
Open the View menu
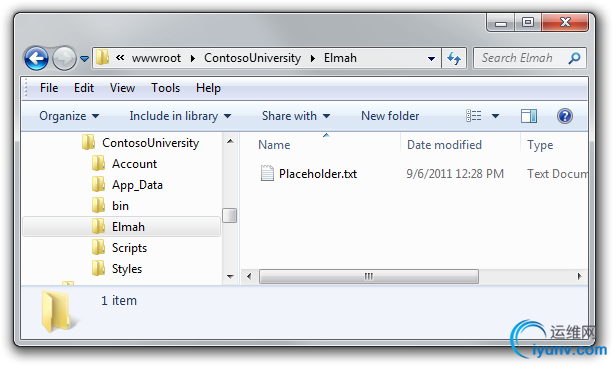(x=122, y=88)
